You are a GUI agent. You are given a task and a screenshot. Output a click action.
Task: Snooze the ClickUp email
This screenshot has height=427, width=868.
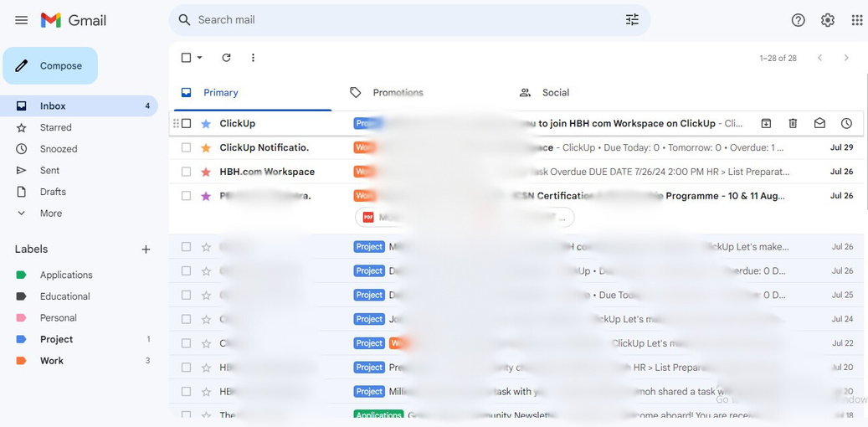tap(846, 124)
